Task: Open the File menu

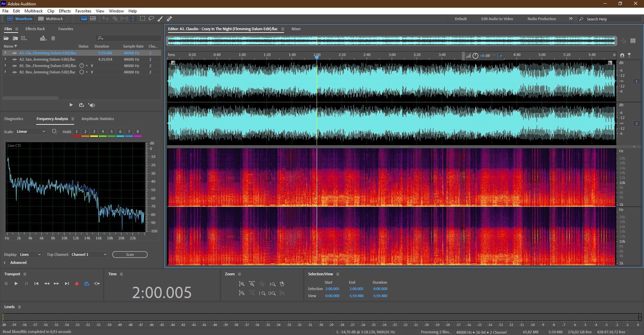Action: coord(5,11)
